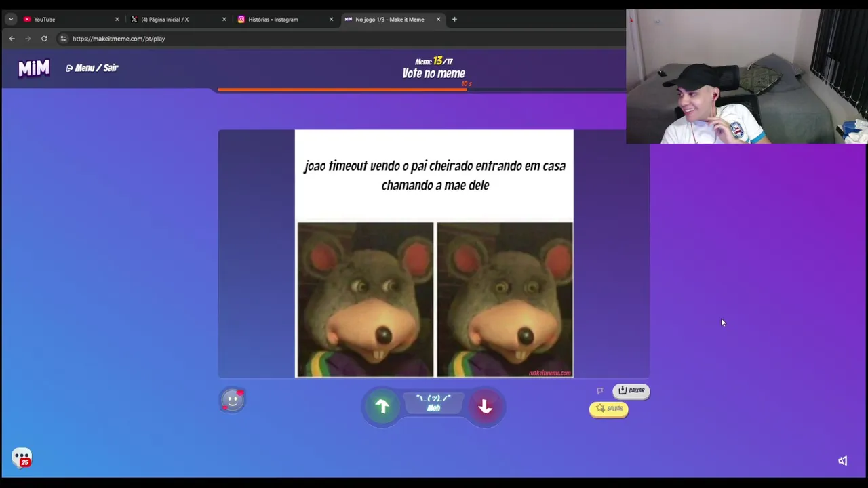Image resolution: width=868 pixels, height=488 pixels.
Task: Click the Chuck E. Cheese meme image
Action: click(434, 299)
